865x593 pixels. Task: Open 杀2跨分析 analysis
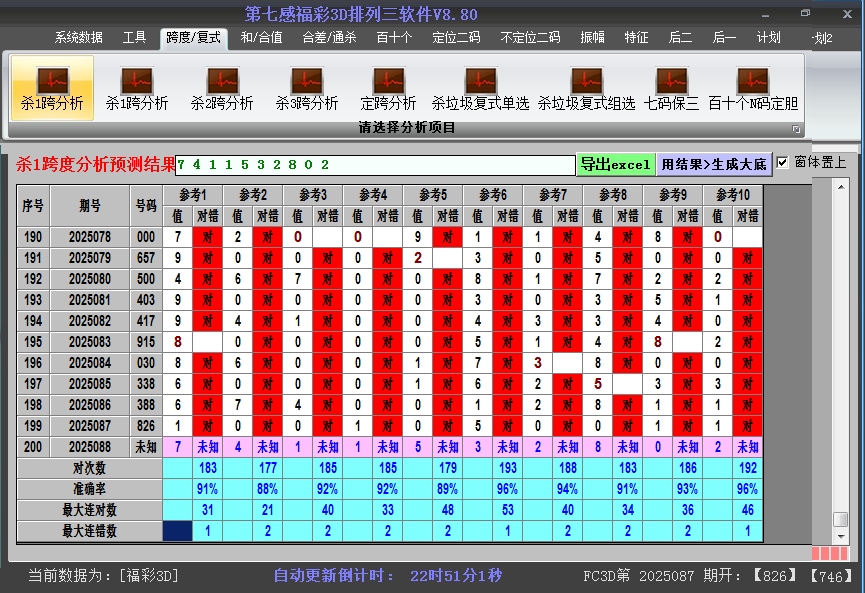click(222, 88)
